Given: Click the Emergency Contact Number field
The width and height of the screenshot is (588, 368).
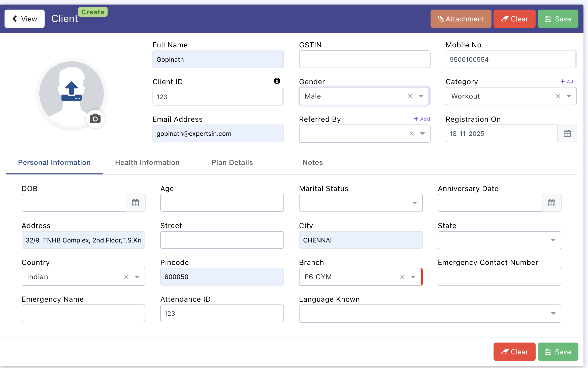Looking at the screenshot, I should [499, 277].
